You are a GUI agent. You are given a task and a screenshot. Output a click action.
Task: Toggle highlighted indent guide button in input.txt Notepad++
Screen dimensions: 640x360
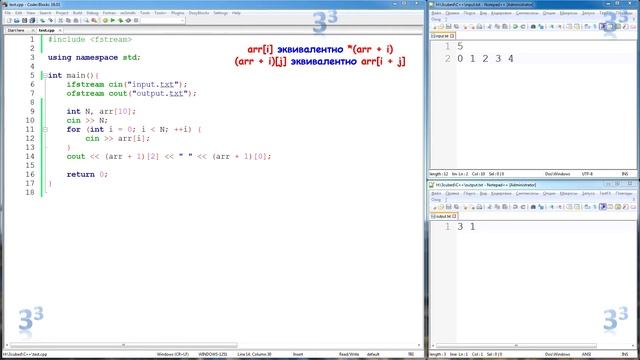pos(603,27)
